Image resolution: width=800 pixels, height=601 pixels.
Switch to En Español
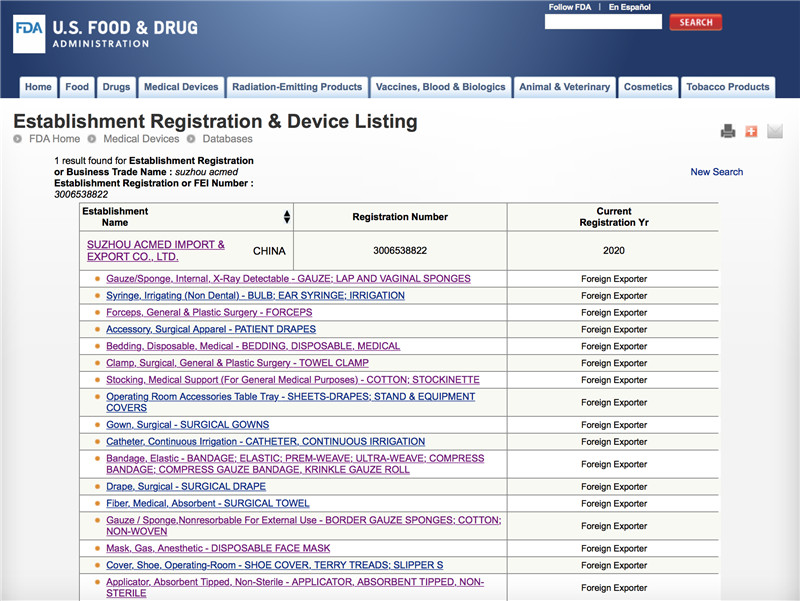pos(630,7)
